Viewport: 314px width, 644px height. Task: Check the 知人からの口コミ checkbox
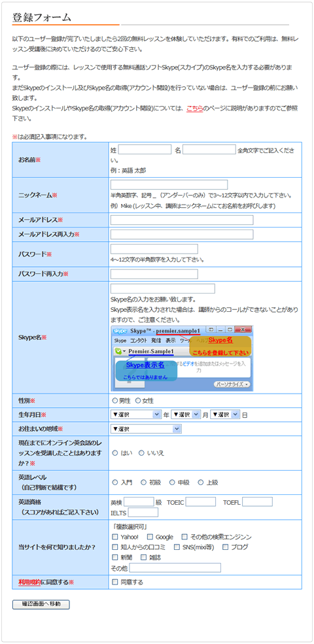[x=115, y=547]
